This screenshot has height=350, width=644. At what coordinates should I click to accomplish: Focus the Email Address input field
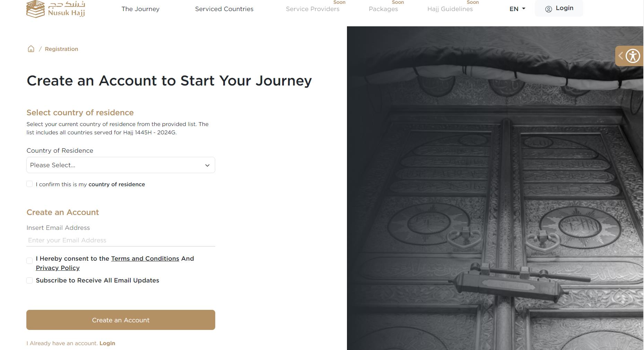point(121,240)
